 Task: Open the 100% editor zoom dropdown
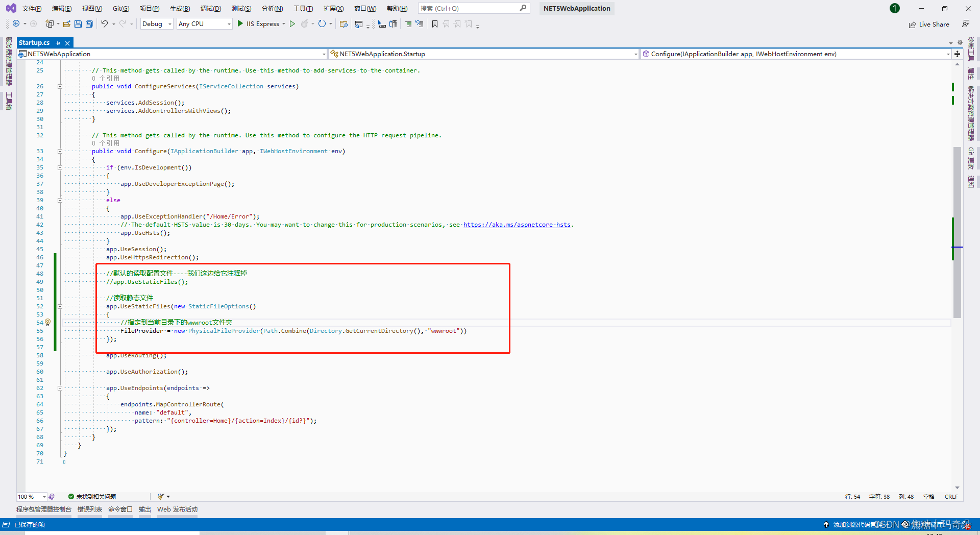[32, 496]
